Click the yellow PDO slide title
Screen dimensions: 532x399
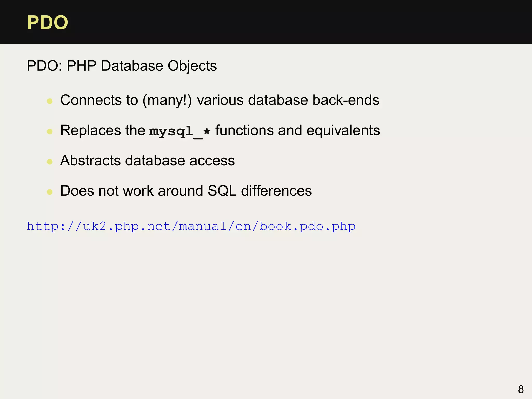(48, 23)
